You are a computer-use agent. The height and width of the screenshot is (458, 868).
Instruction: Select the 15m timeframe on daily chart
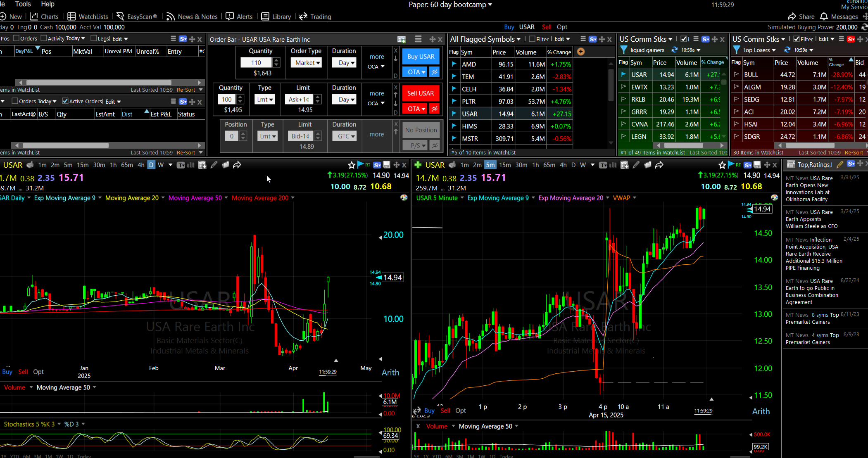(83, 165)
